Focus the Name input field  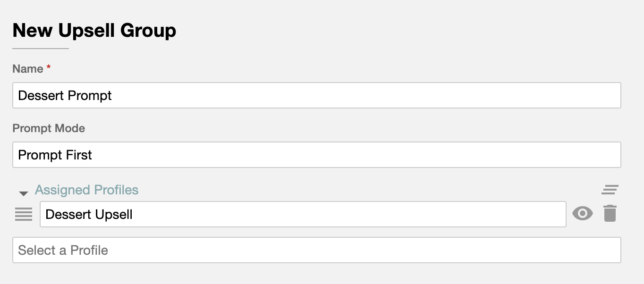coord(316,95)
